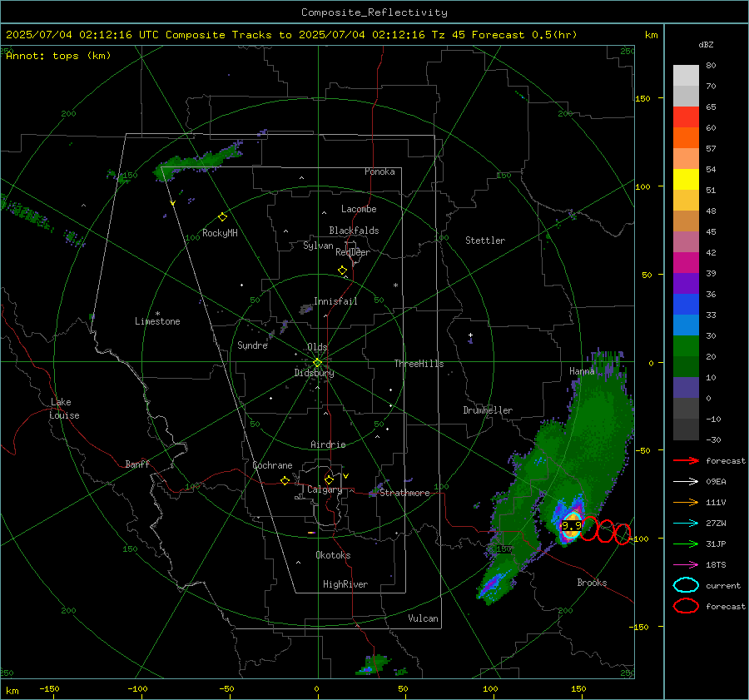749x700 pixels.
Task: Click the Ponoka town label
Action: (x=379, y=171)
